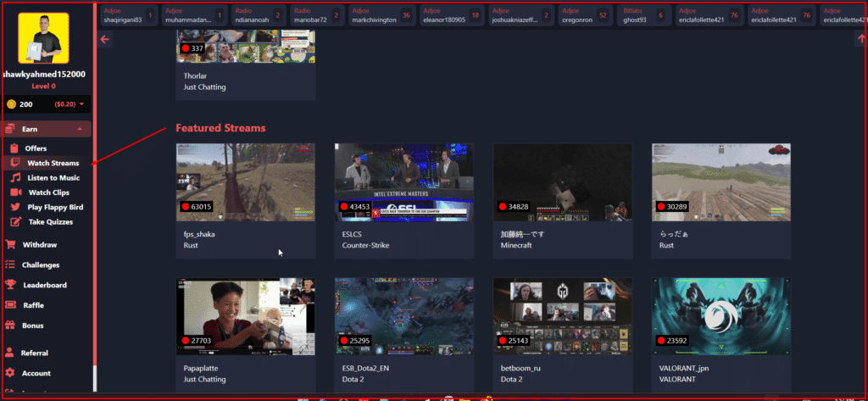Screen dimensions: 868x401
Task: Collapse the Earn section
Action: pos(79,129)
